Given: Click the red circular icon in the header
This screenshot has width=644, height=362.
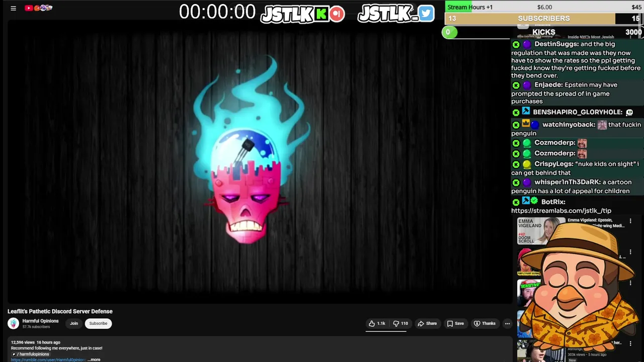Looking at the screenshot, I should [337, 14].
